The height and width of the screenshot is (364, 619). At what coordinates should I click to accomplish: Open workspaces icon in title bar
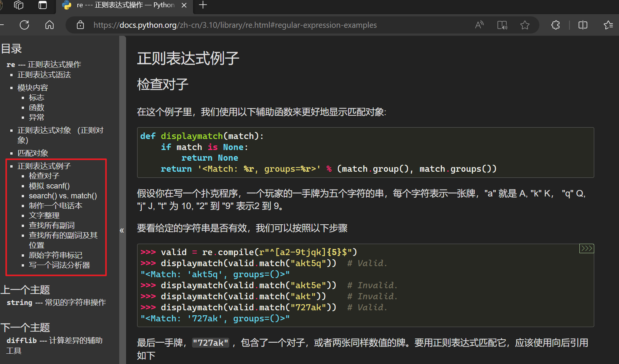coord(18,5)
